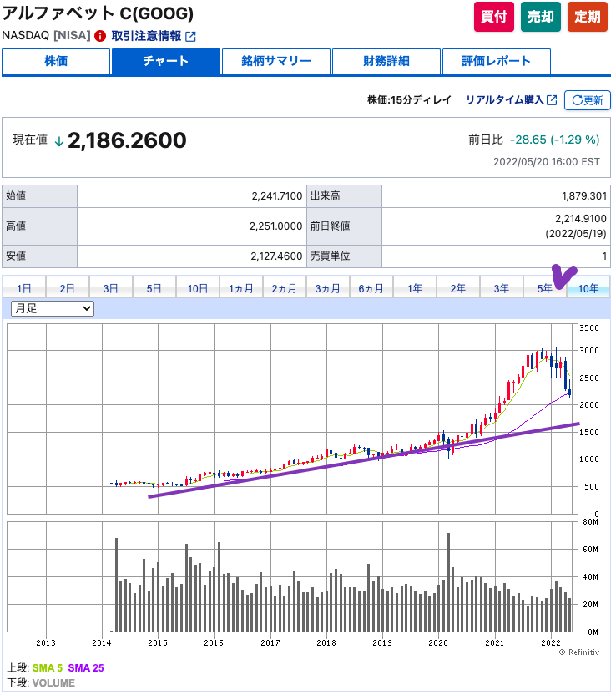Switch to the 株価 tab
The image size is (616, 695).
(x=56, y=61)
